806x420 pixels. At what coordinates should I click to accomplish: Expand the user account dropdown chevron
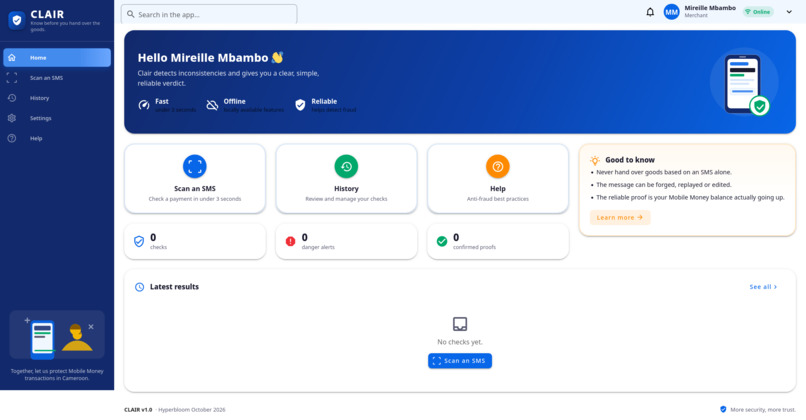click(x=789, y=12)
